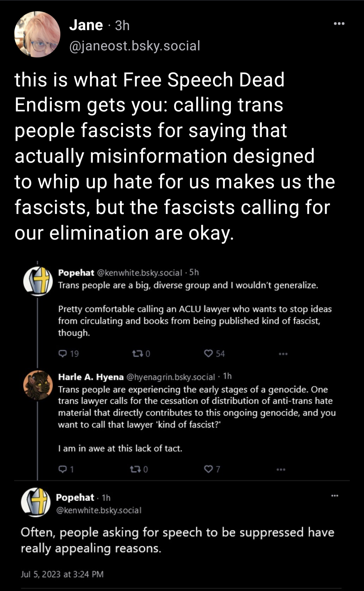
Task: Click the repost icon on Popehat's quoted post
Action: point(136,354)
